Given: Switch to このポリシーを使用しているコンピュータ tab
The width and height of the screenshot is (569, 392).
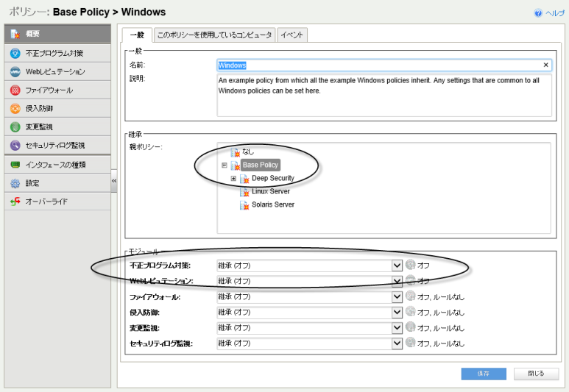Looking at the screenshot, I should pyautogui.click(x=214, y=35).
